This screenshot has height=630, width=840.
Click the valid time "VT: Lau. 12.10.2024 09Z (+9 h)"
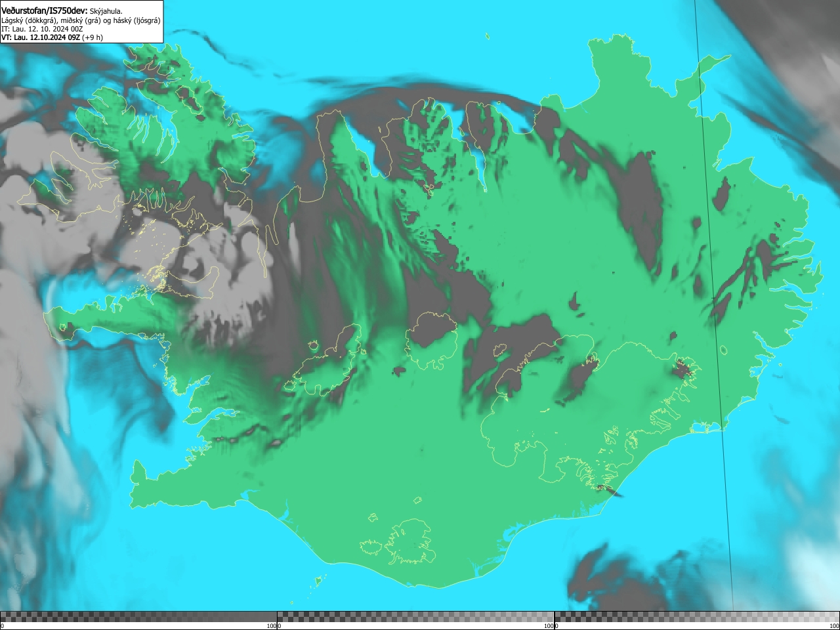tap(52, 37)
